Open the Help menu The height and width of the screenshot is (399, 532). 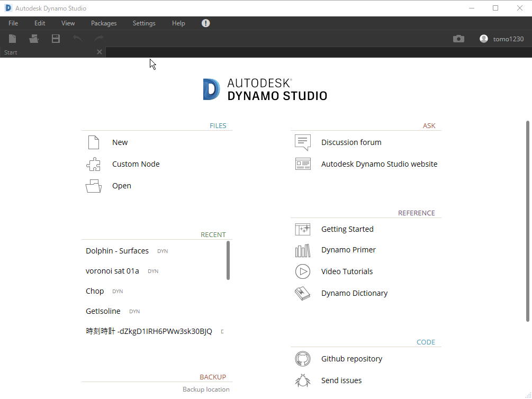178,23
